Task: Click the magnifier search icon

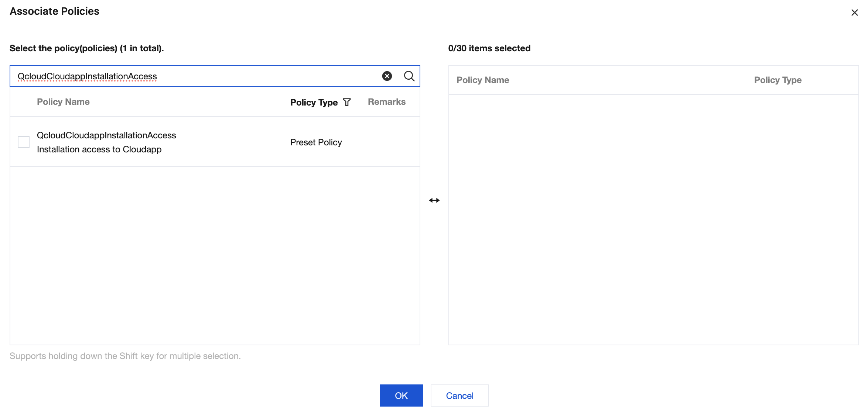Action: (409, 76)
